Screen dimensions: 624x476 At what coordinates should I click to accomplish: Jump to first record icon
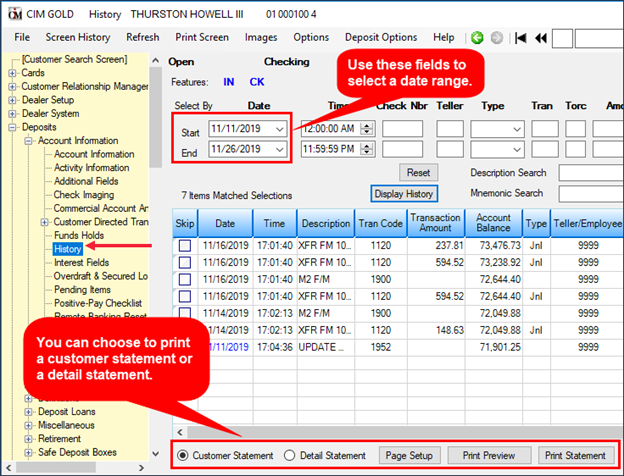521,38
